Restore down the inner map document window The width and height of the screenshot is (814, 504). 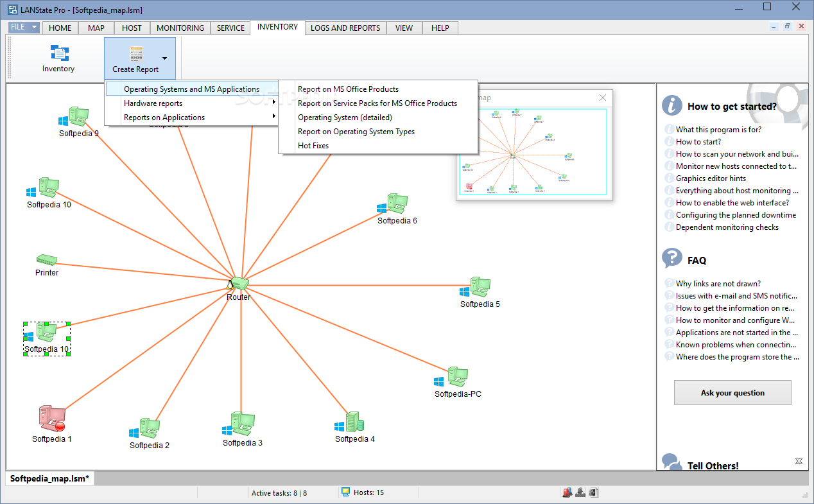tap(788, 27)
